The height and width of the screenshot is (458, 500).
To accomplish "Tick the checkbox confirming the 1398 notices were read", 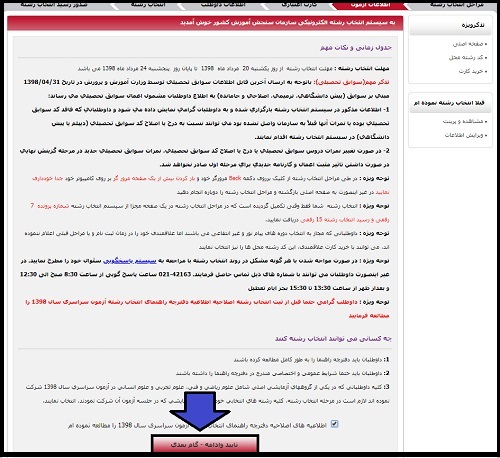I will [334, 424].
